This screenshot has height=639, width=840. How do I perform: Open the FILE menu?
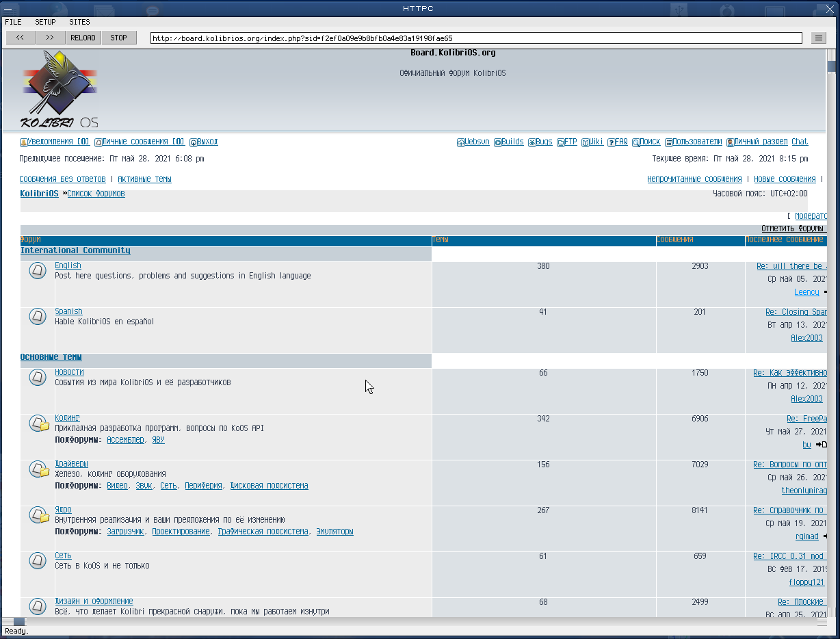pos(13,22)
